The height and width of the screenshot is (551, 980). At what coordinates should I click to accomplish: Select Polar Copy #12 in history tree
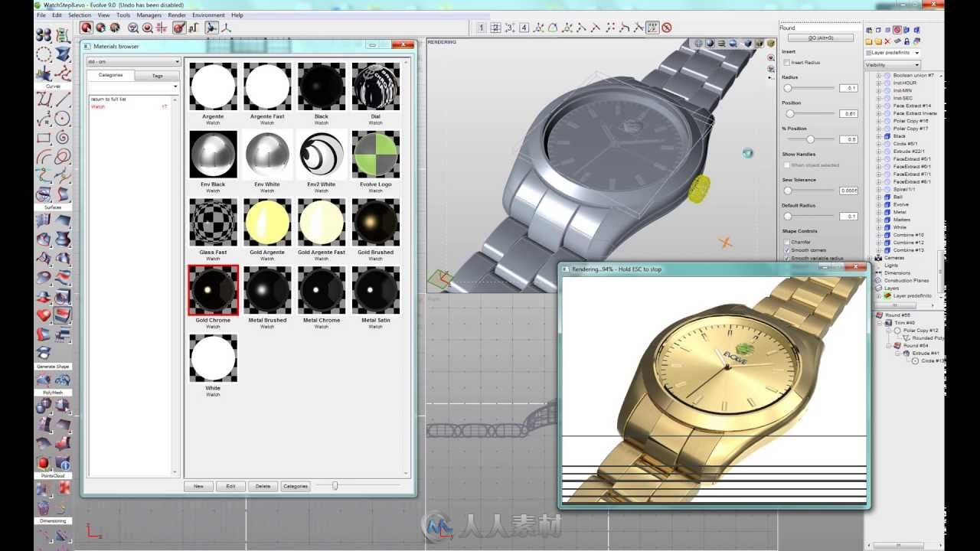point(920,331)
